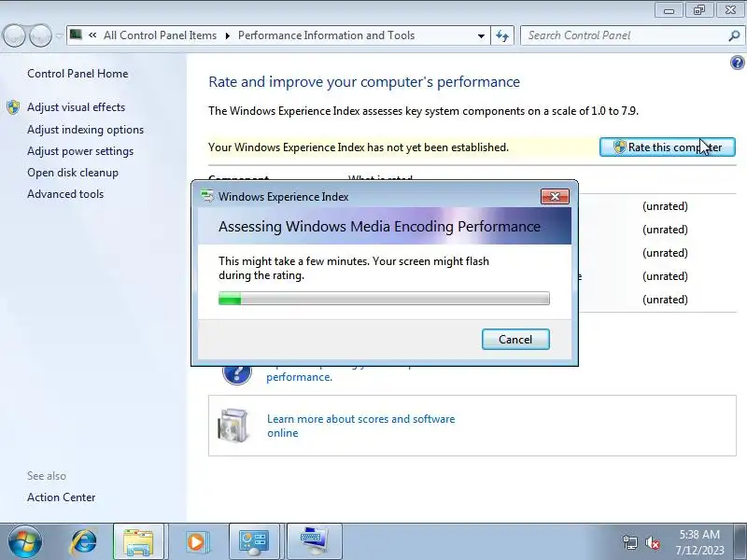Click the See also label
This screenshot has width=747, height=560.
click(47, 476)
